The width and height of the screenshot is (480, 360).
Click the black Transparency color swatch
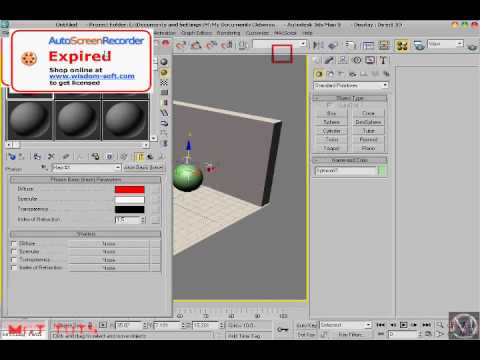tap(130, 209)
